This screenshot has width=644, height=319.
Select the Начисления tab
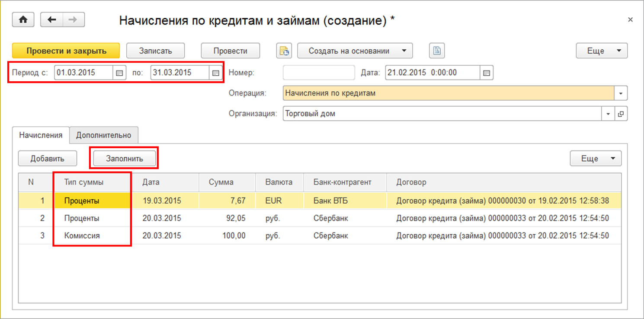(x=41, y=135)
